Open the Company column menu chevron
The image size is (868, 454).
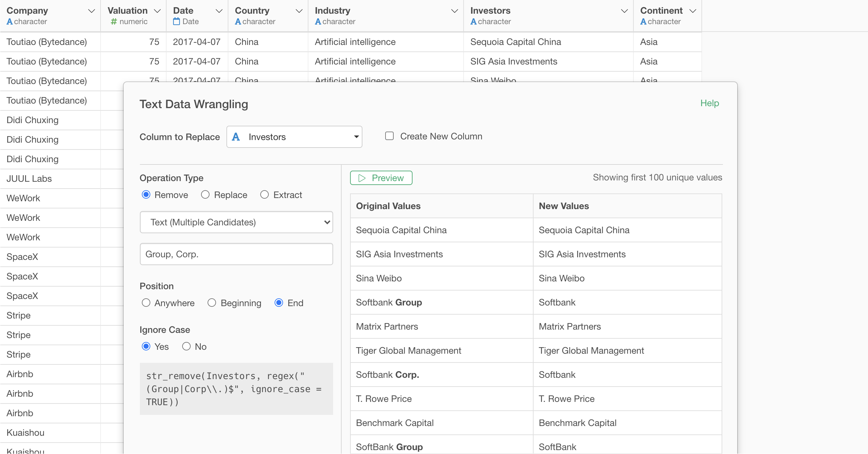[91, 11]
